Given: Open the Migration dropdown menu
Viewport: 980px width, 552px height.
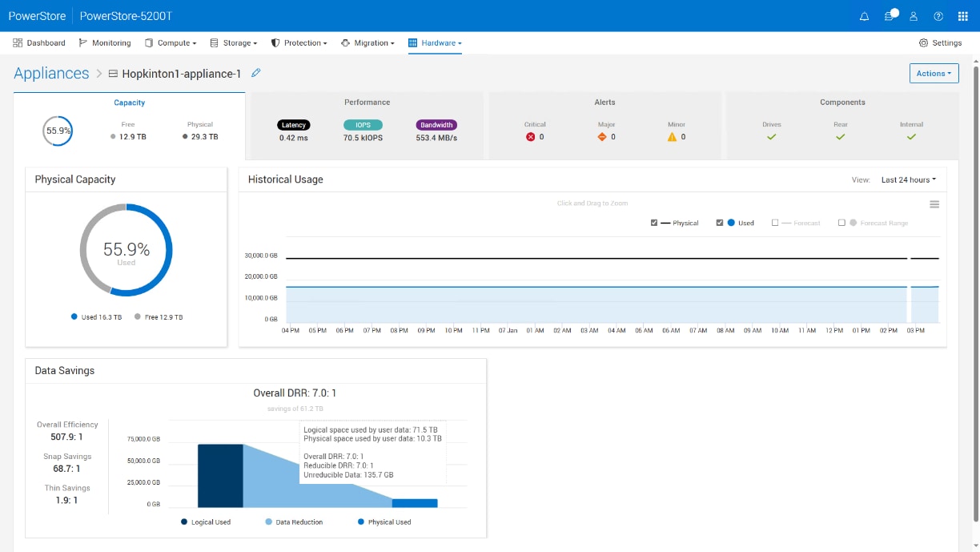Looking at the screenshot, I should pos(367,43).
